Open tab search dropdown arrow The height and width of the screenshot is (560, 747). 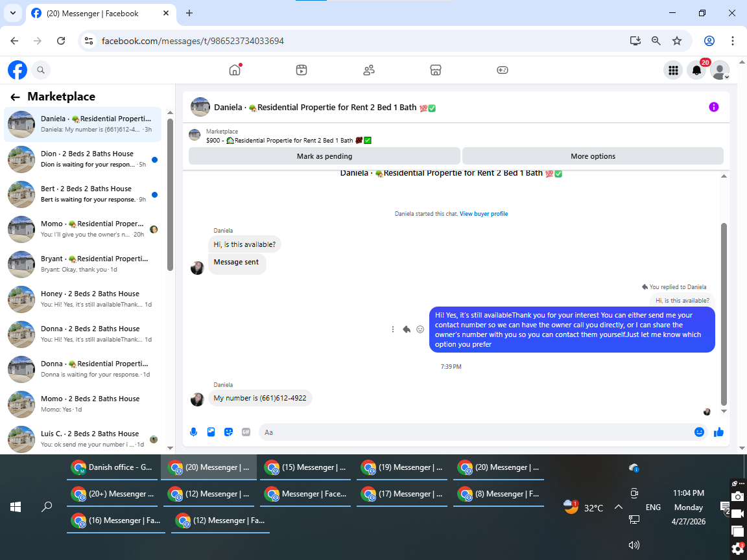[x=13, y=14]
